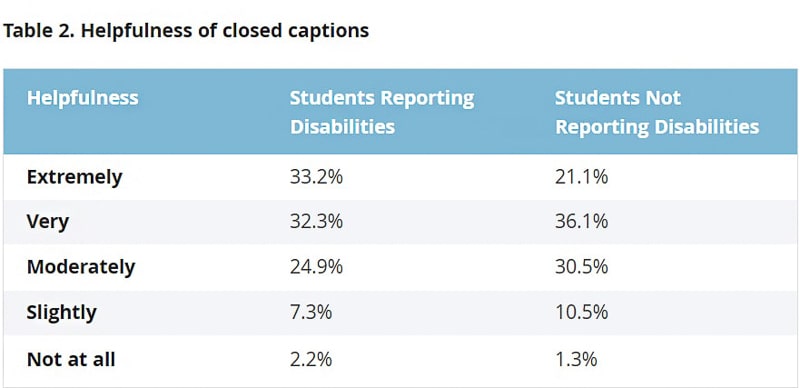Screen dimensions: 800x388
Task: Click the 2.2% cell value
Action: [311, 359]
